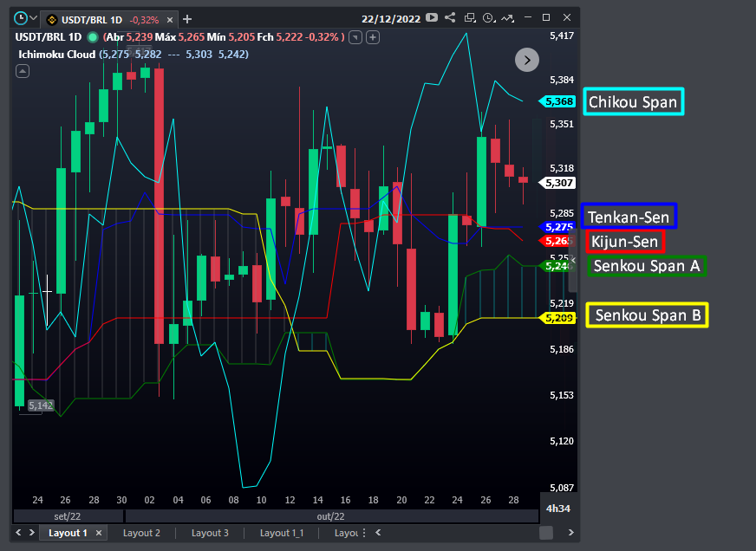Click the right scroll arrow at the bottom-right corner
756x551 pixels.
[x=570, y=532]
